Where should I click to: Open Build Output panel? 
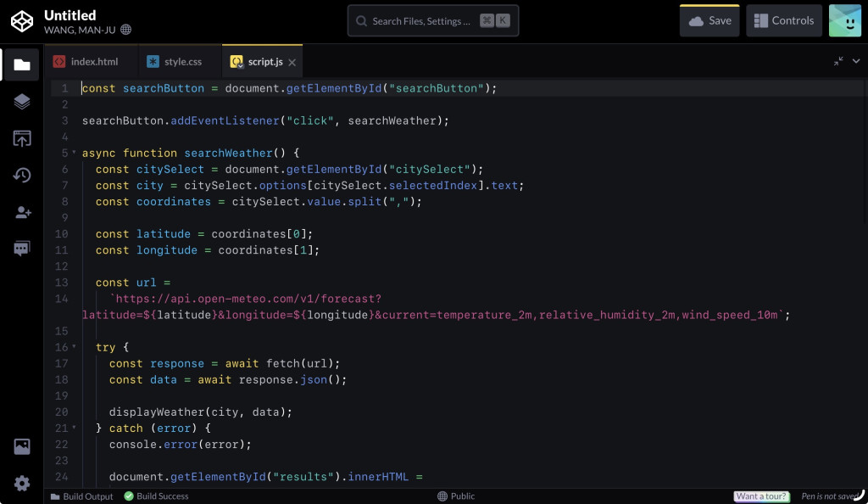(81, 496)
